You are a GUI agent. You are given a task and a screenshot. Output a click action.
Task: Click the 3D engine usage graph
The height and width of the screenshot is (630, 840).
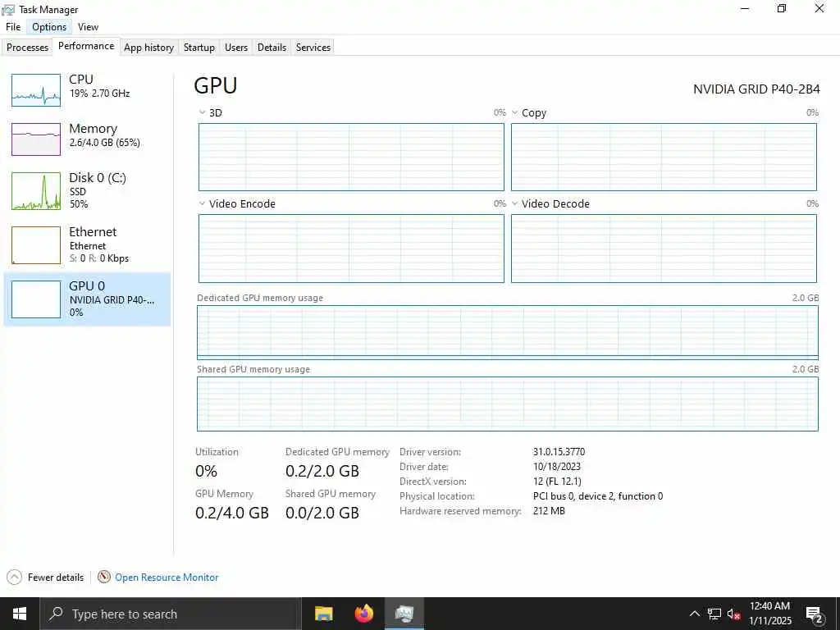(351, 157)
